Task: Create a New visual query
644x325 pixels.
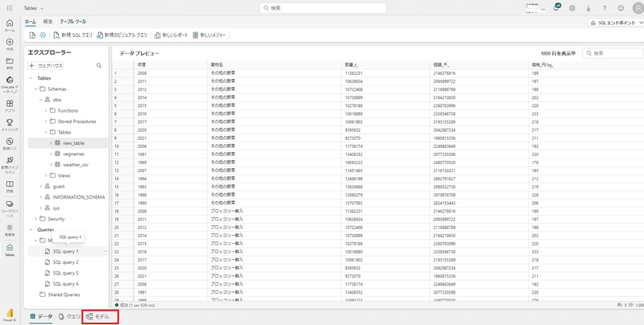Action: tap(122, 35)
